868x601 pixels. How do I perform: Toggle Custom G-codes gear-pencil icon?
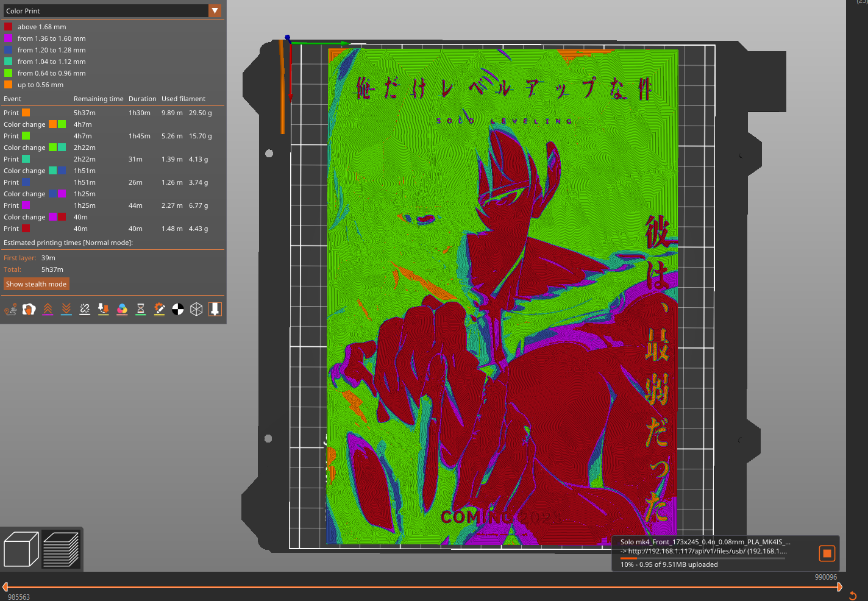tap(159, 310)
